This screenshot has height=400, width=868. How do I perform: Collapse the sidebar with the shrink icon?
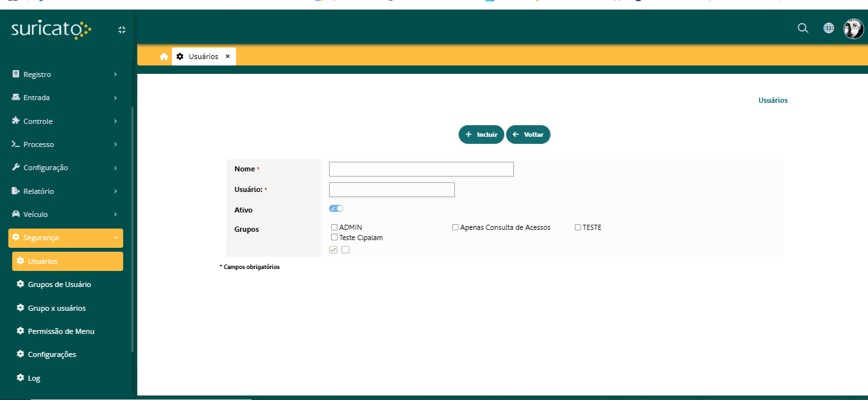(x=122, y=30)
